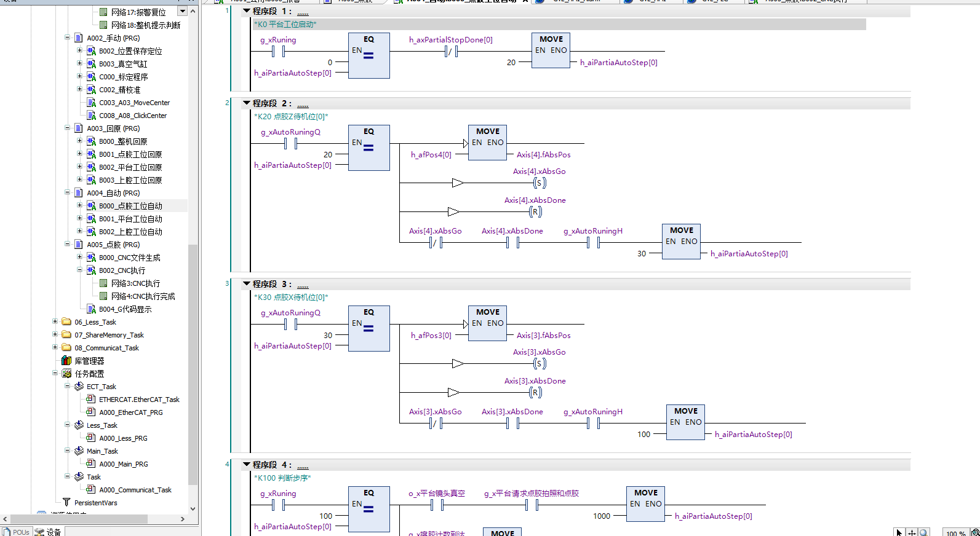Select B002_上腔工位自动 tree row
The image size is (980, 536).
tap(130, 232)
